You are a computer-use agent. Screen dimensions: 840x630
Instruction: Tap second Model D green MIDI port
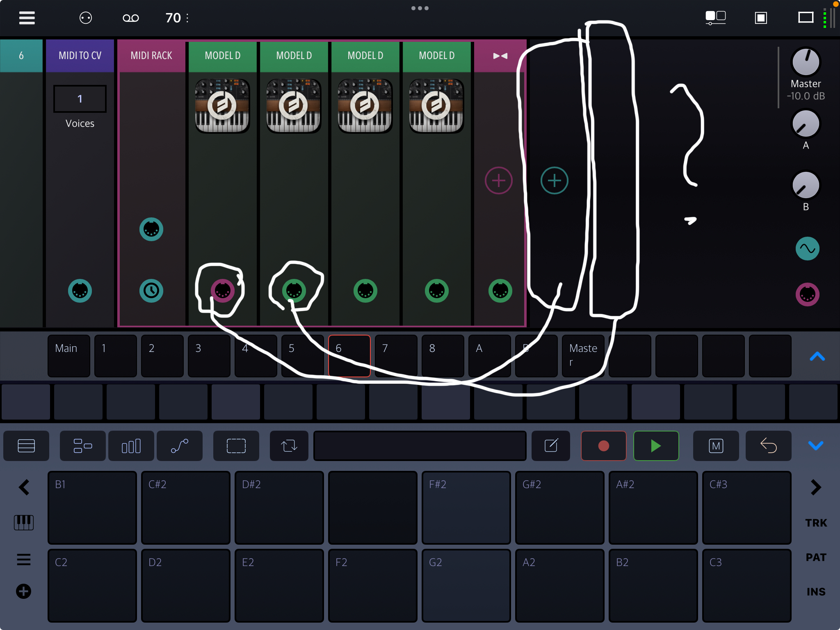click(x=294, y=291)
